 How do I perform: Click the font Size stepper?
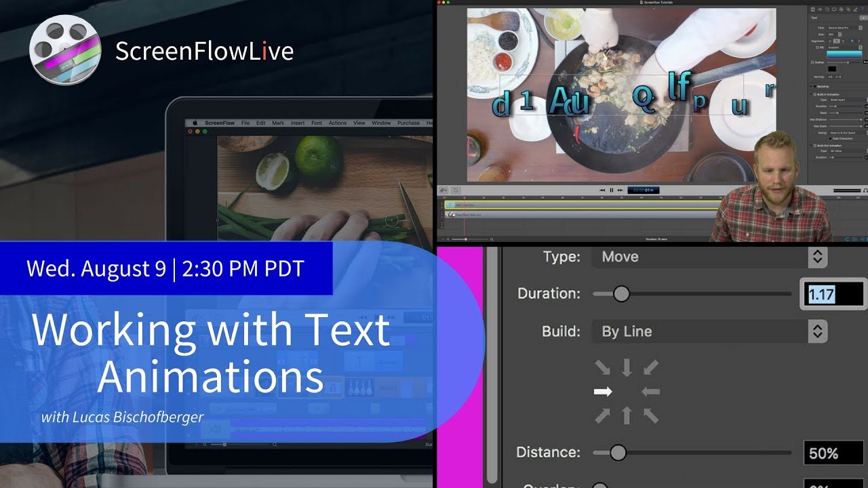[x=840, y=35]
